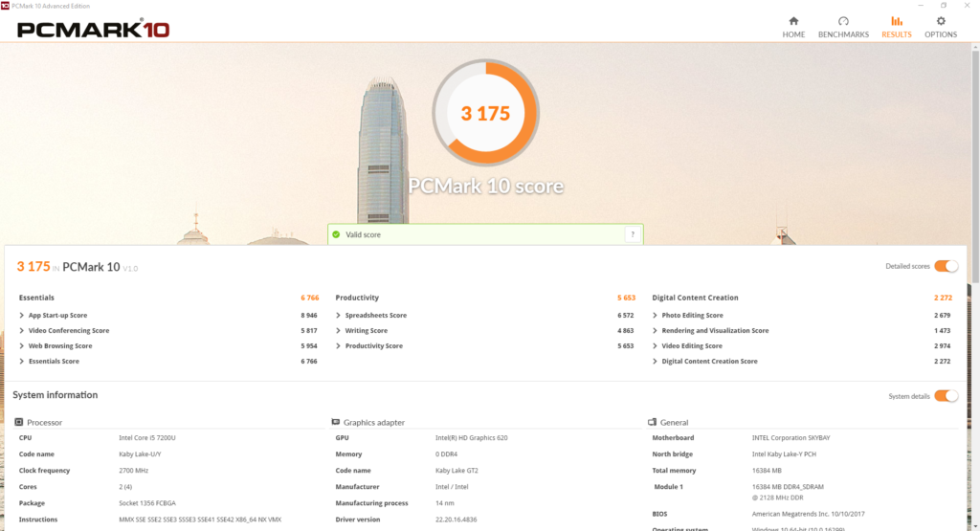Click the BIOS value American Megatrends Inc.
The height and width of the screenshot is (531, 980).
[x=808, y=514]
